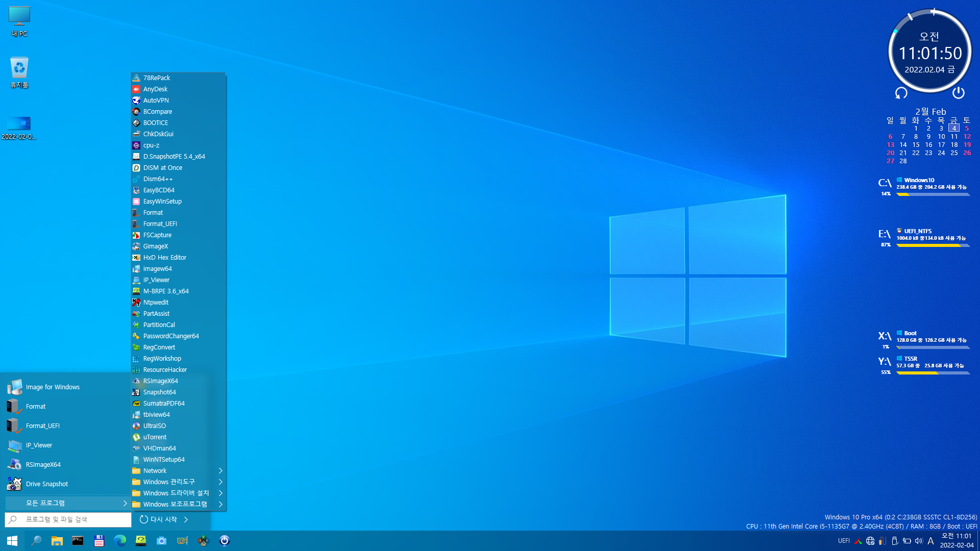The image size is (980, 551).
Task: Click the PartitionCal icon
Action: [x=136, y=325]
